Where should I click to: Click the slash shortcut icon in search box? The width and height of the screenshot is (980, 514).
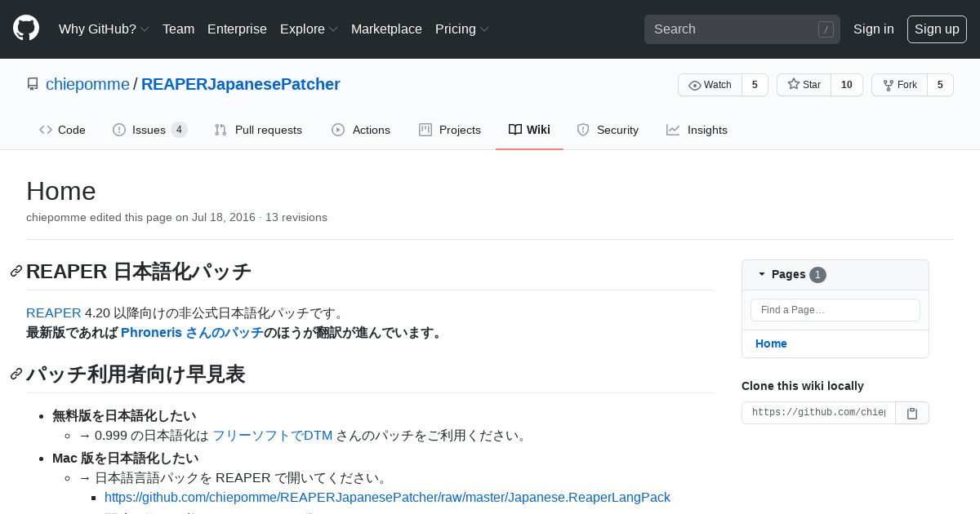click(826, 29)
